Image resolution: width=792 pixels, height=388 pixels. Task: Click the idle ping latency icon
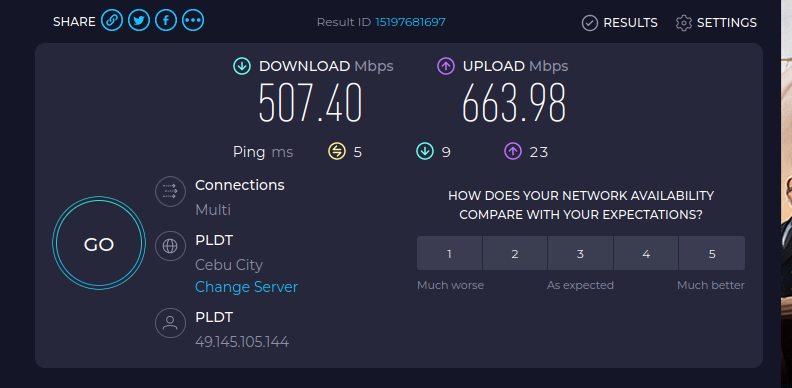click(337, 151)
